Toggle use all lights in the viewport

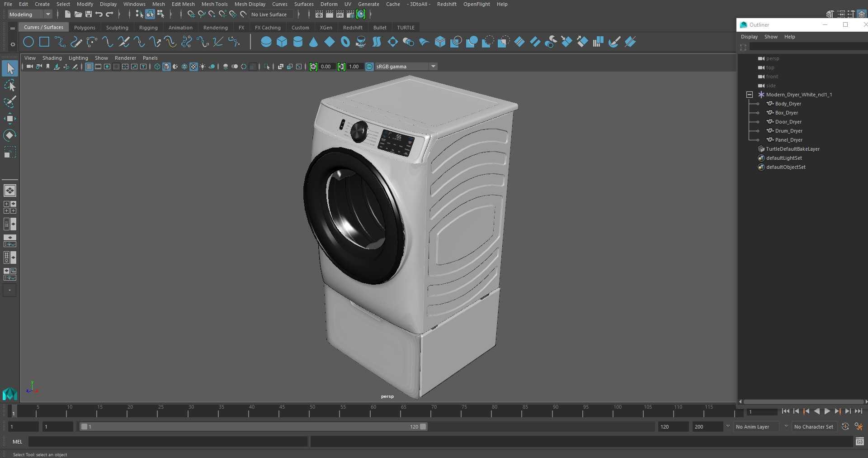pos(203,67)
